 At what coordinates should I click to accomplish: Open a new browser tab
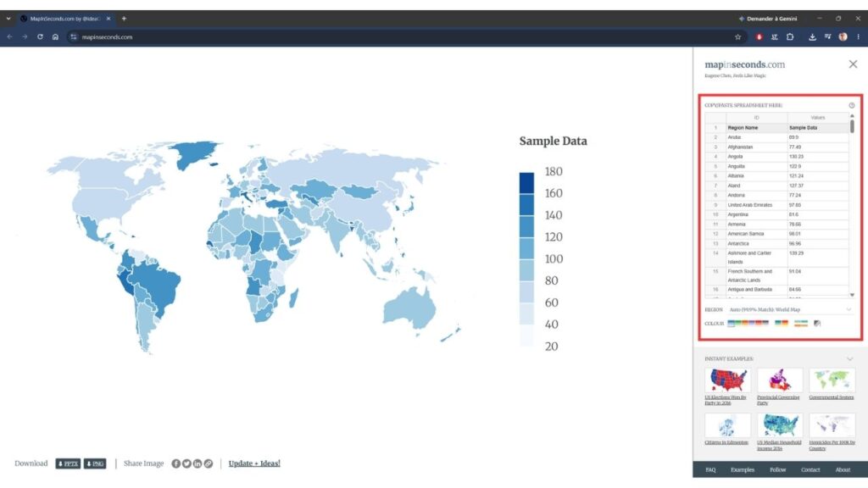124,19
